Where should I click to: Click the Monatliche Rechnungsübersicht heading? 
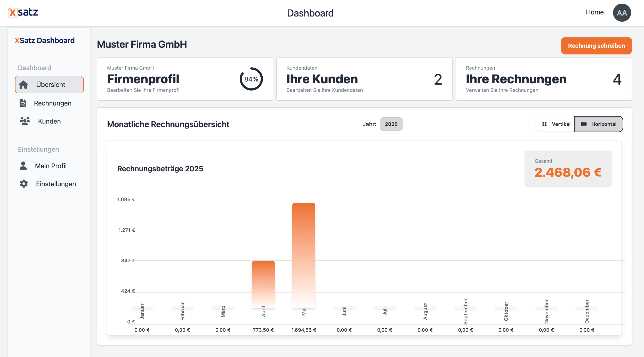tap(168, 124)
